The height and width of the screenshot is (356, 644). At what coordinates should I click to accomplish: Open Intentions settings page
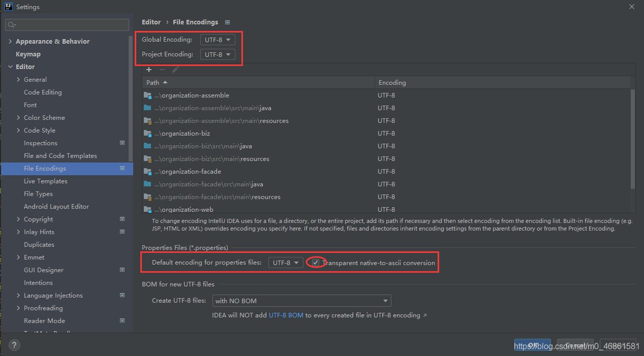[x=38, y=283]
